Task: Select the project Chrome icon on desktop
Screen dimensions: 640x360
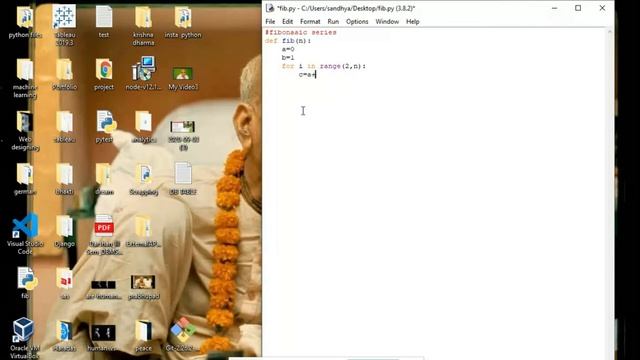Action: click(x=104, y=74)
